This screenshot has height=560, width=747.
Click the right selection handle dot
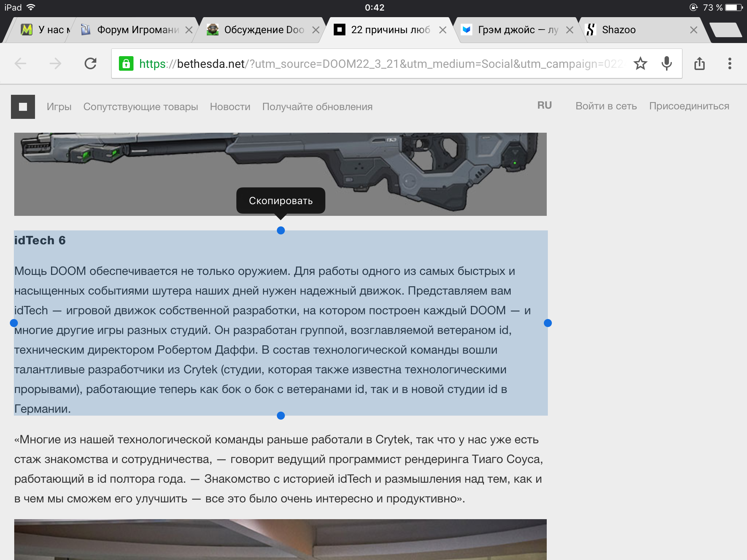click(x=548, y=323)
